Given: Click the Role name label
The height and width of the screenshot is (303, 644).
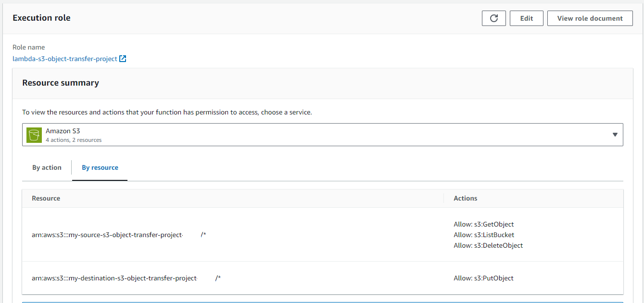Looking at the screenshot, I should click(29, 47).
